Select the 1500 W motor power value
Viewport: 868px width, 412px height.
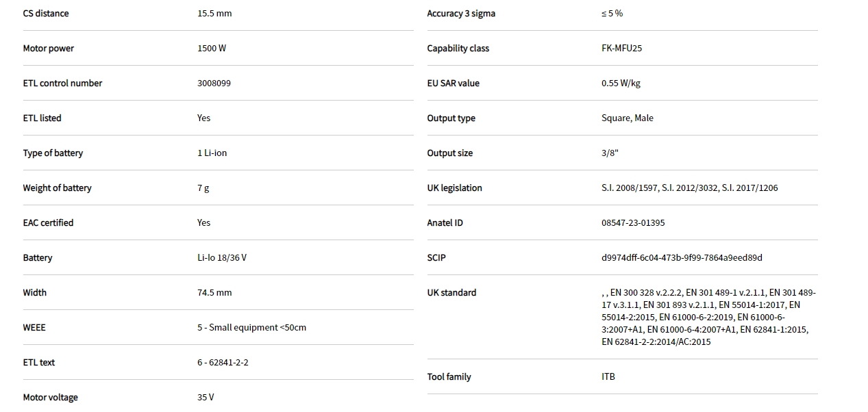tap(212, 49)
